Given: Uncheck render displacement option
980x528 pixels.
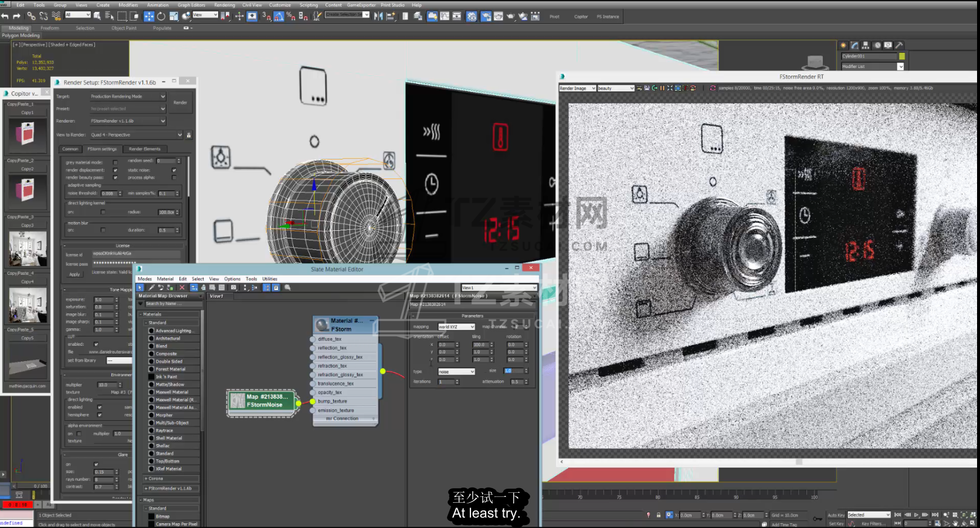Looking at the screenshot, I should pyautogui.click(x=116, y=170).
